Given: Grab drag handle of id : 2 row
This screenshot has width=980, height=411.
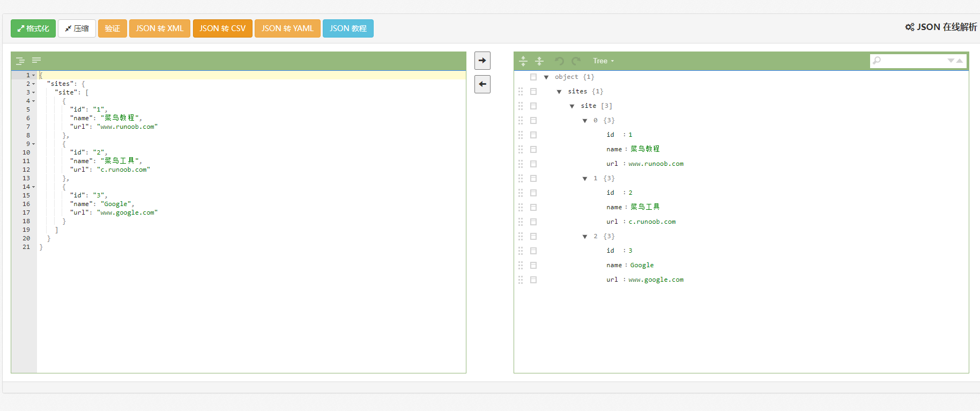Looking at the screenshot, I should pos(521,193).
